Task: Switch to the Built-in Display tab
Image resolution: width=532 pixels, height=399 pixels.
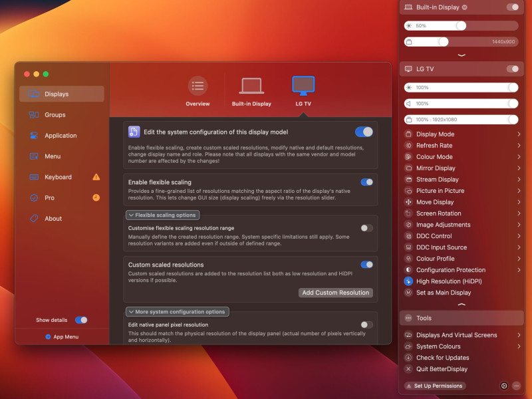Action: 251,92
